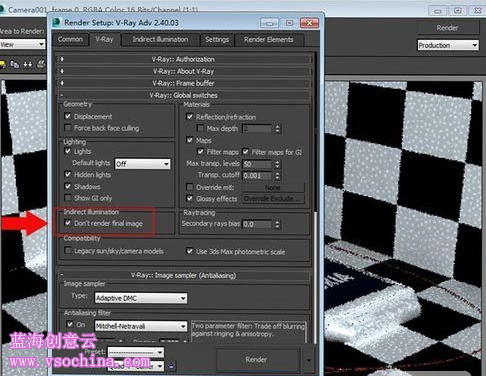The height and width of the screenshot is (376, 486).
Task: Close the Render Setup dialog
Action: 309,23
